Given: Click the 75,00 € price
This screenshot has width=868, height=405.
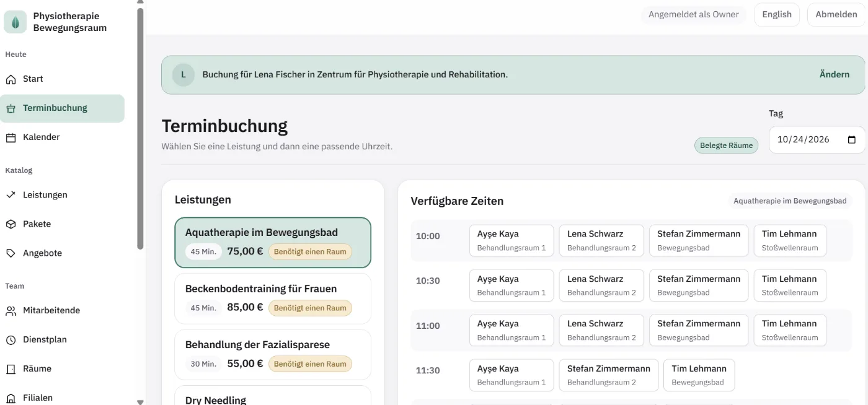Looking at the screenshot, I should tap(245, 251).
